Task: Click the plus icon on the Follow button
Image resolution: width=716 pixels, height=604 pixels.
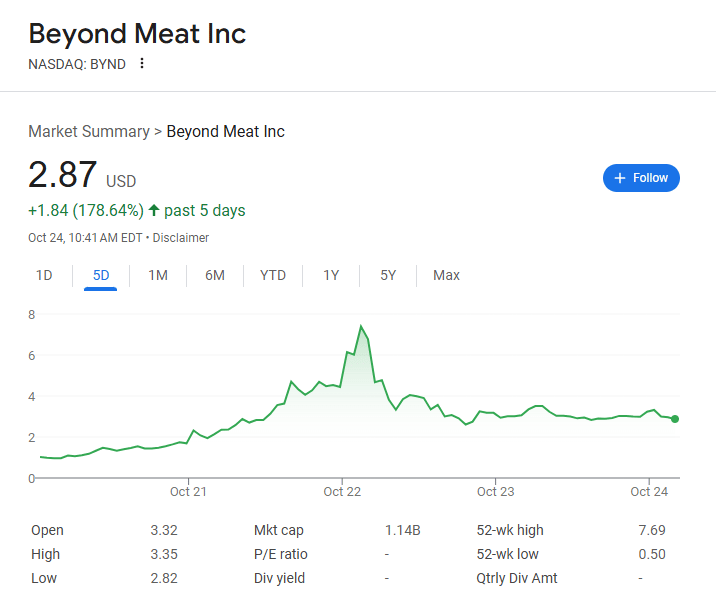Action: point(620,178)
